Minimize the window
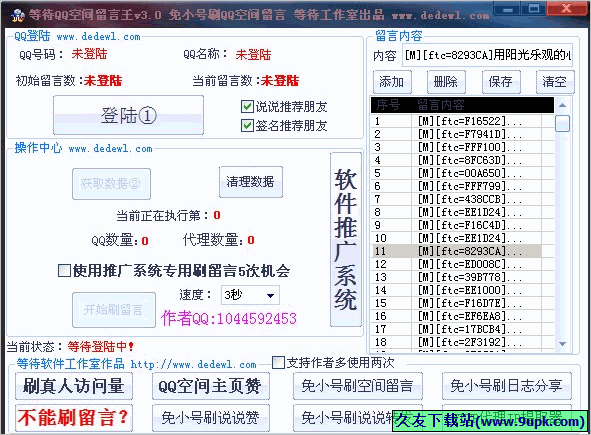 click(508, 8)
